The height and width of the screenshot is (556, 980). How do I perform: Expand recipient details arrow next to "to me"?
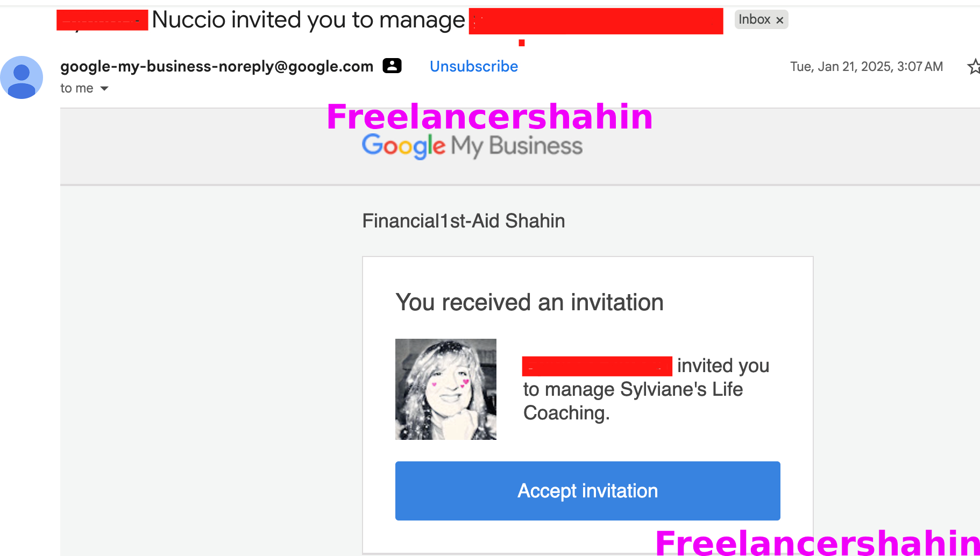[104, 88]
